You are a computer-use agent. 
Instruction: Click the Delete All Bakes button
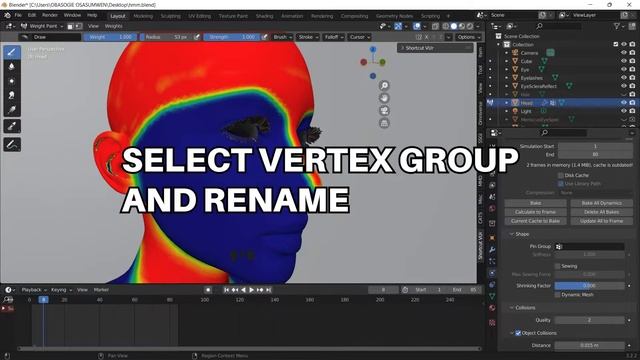click(601, 212)
